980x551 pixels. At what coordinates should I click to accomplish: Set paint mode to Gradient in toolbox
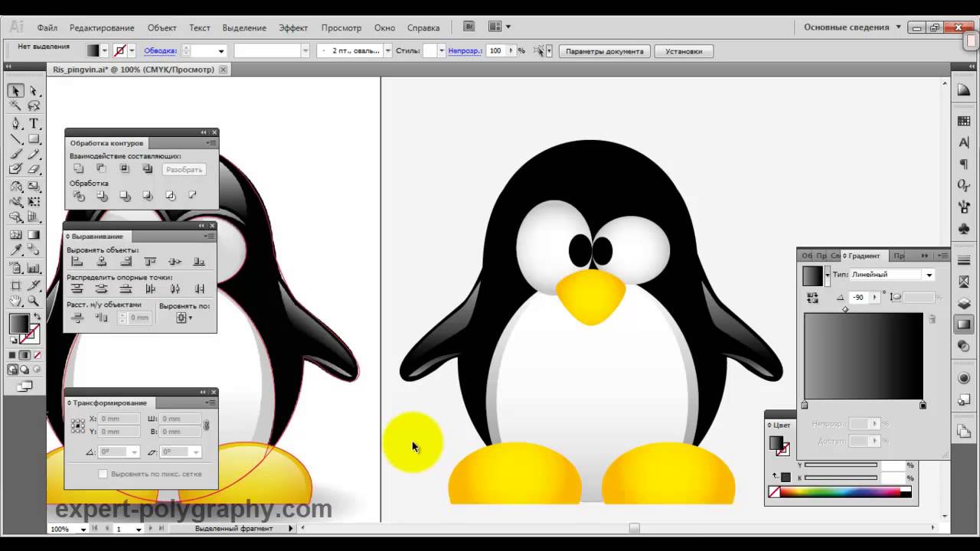tap(24, 355)
